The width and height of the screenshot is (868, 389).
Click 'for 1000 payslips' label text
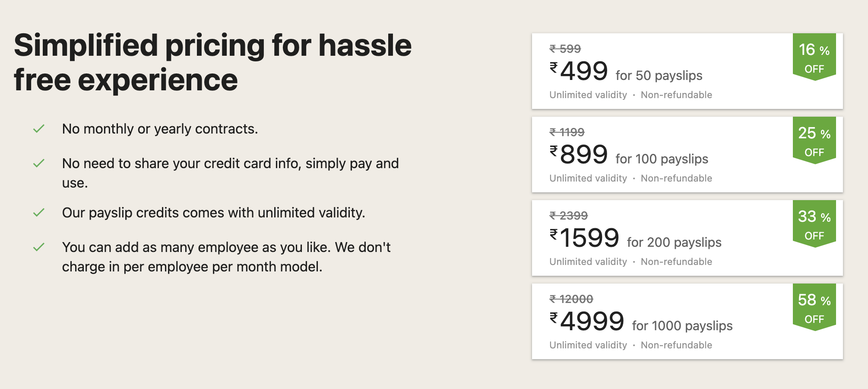click(x=682, y=326)
